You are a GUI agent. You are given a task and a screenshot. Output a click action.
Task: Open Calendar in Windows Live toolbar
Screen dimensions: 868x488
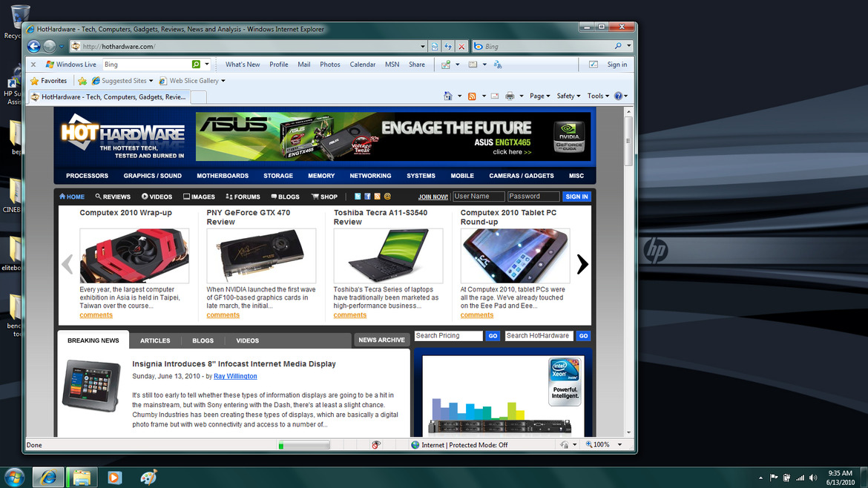coord(363,65)
